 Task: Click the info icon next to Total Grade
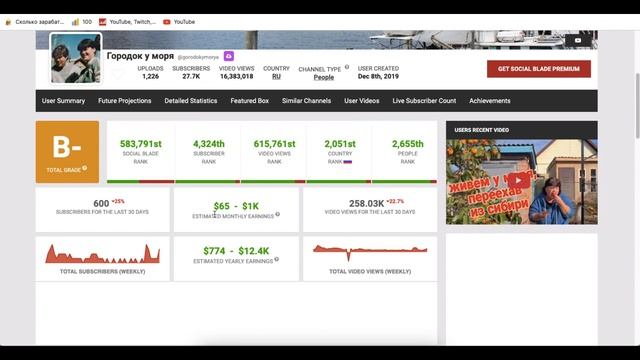coord(84,168)
